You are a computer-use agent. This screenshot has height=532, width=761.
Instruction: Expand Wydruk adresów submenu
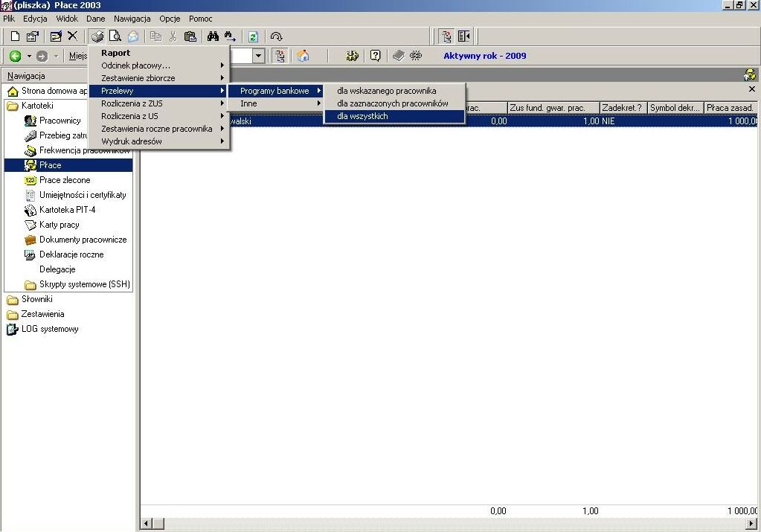tap(158, 141)
